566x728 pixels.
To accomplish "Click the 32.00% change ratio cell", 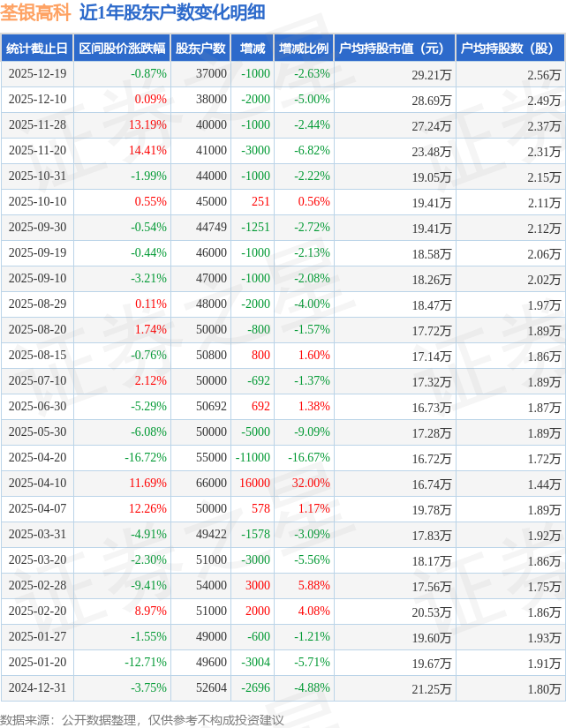I will pos(311,484).
